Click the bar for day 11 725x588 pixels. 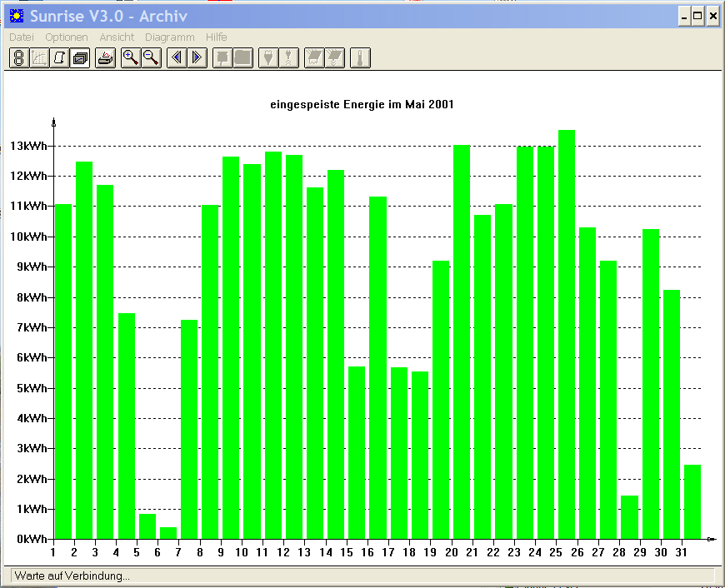point(273,346)
